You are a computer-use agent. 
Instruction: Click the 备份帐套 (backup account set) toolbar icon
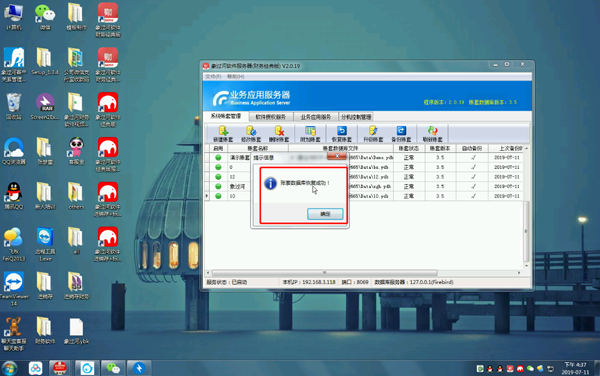point(401,134)
